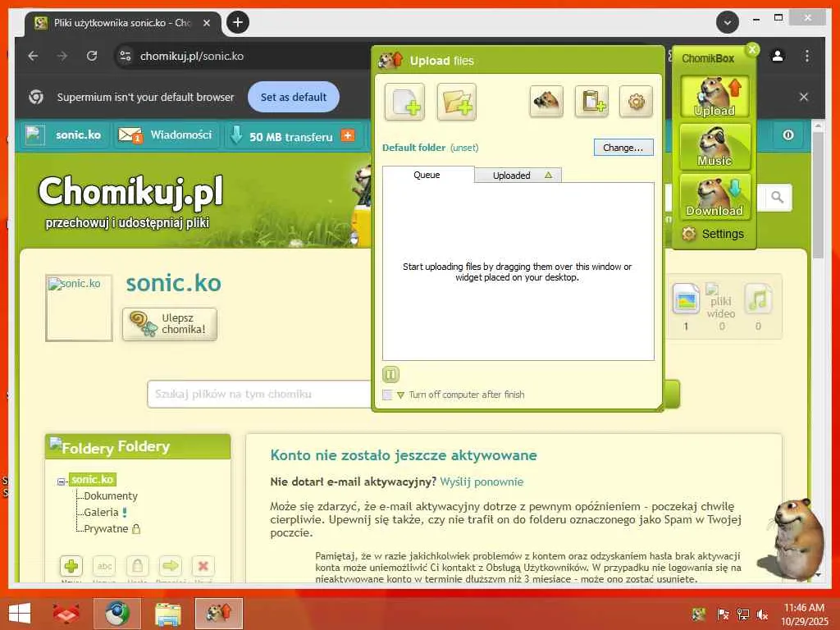Open Supermium browser from taskbar

click(x=116, y=614)
